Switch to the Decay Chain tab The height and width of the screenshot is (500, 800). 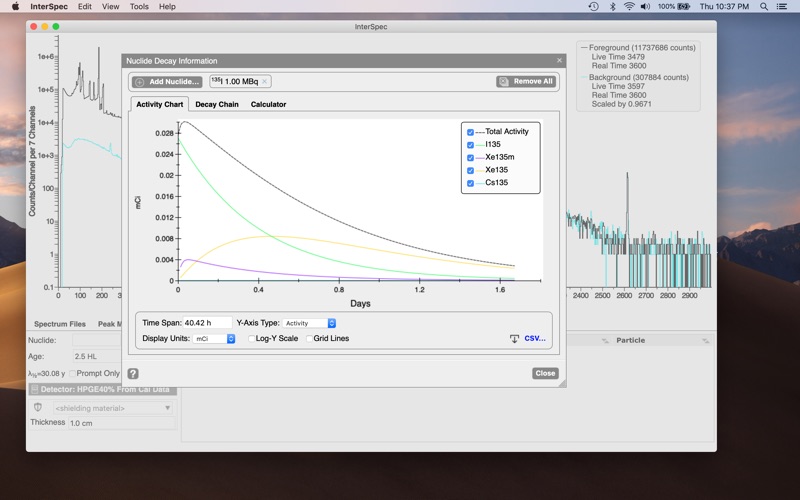tap(217, 104)
